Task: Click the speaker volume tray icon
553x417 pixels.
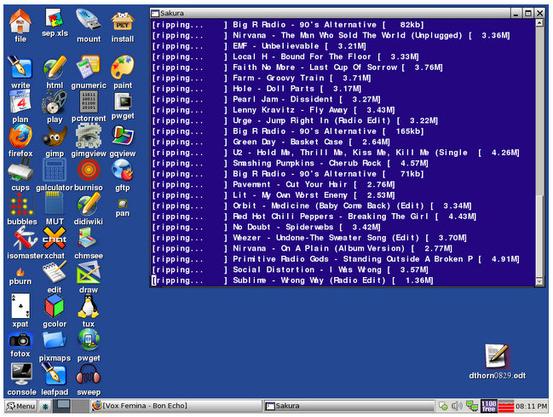Action: coord(457,406)
